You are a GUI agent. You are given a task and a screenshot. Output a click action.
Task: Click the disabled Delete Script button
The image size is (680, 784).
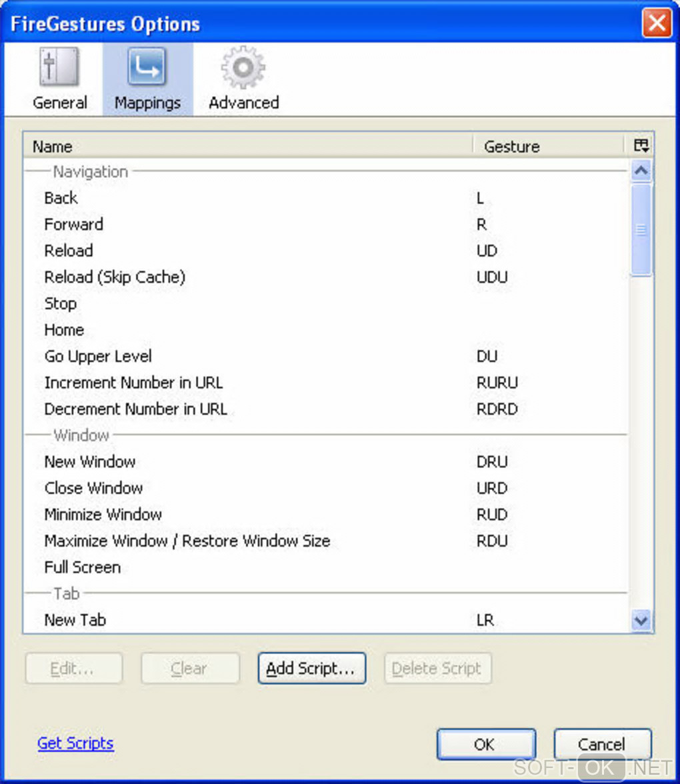[x=437, y=668]
